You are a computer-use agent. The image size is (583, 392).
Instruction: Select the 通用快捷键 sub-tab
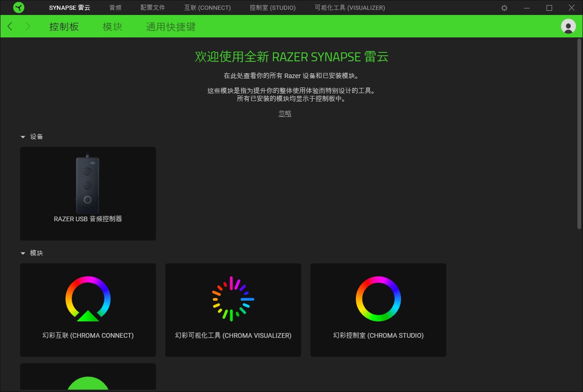point(171,27)
